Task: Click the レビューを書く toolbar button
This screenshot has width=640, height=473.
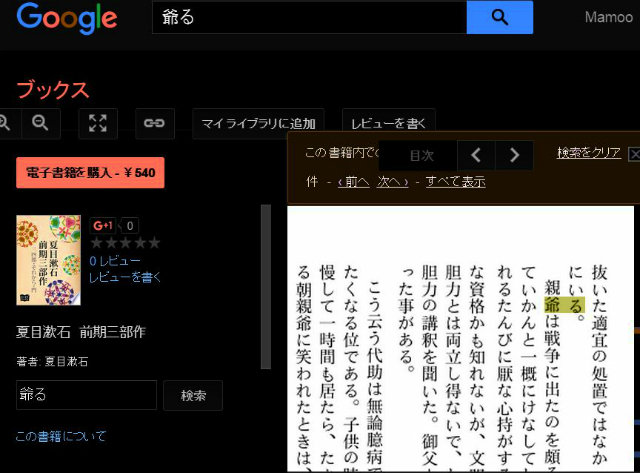Action: click(387, 124)
